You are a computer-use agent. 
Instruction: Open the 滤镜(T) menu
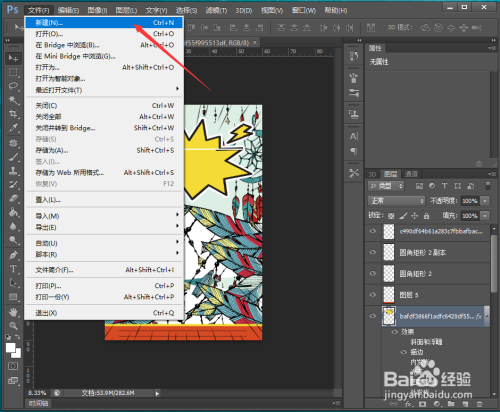point(216,11)
